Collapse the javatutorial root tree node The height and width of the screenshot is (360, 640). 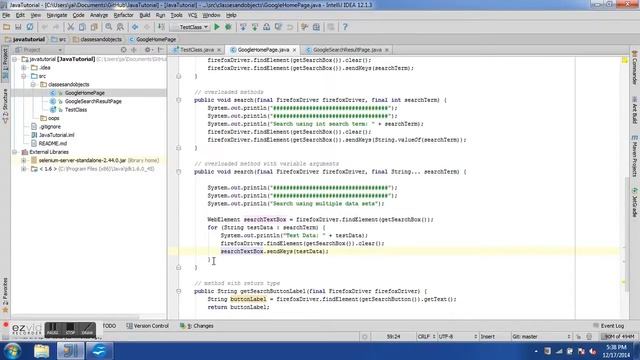click(x=15, y=59)
